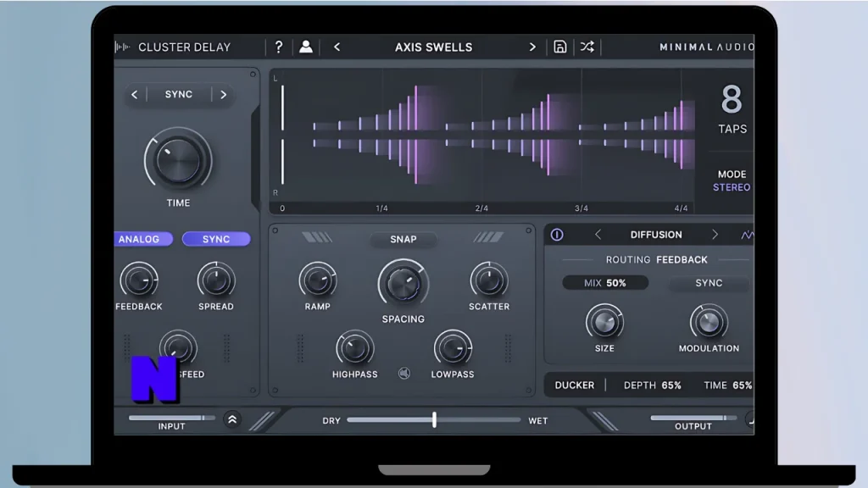Click the 3/4 marker on tap timeline
Image resolution: width=868 pixels, height=488 pixels.
click(x=581, y=208)
